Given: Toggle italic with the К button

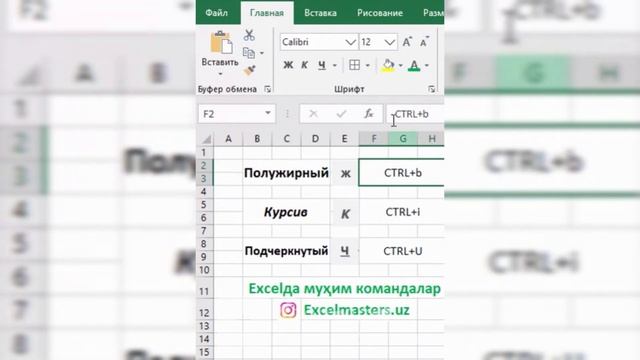Looking at the screenshot, I should click(304, 65).
